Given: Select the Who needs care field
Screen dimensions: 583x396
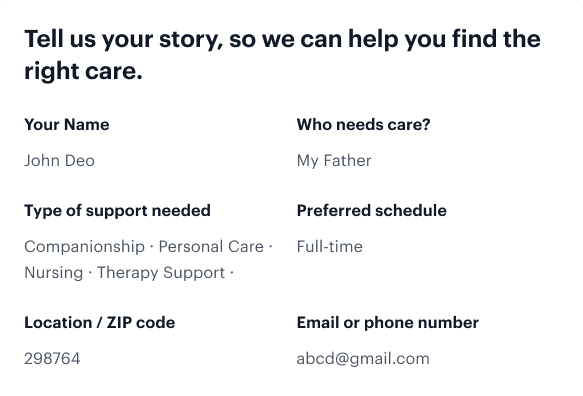Looking at the screenshot, I should (421, 161).
